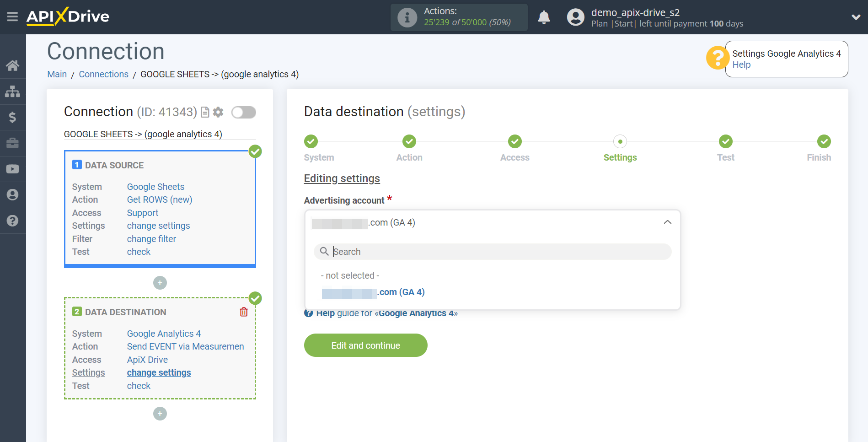Expand the demo_apix-drive_s2 account menu
The width and height of the screenshot is (868, 442).
pyautogui.click(x=856, y=16)
